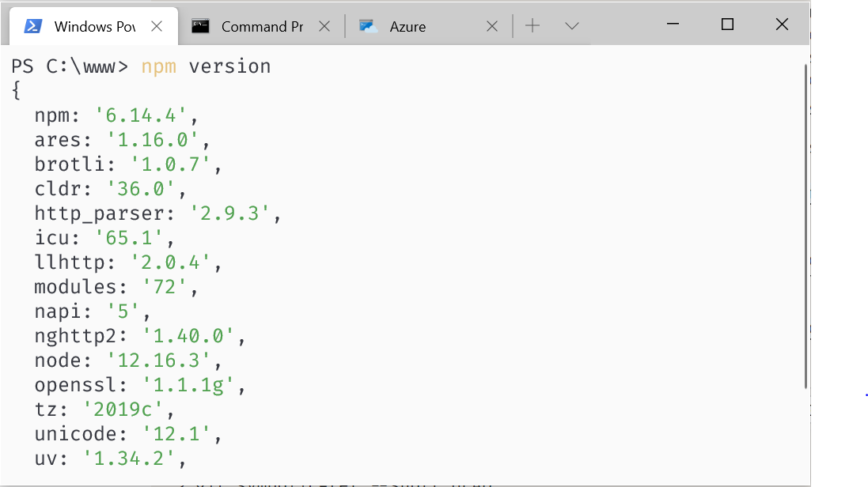Maximize the terminal window
This screenshot has width=868, height=487.
click(727, 25)
